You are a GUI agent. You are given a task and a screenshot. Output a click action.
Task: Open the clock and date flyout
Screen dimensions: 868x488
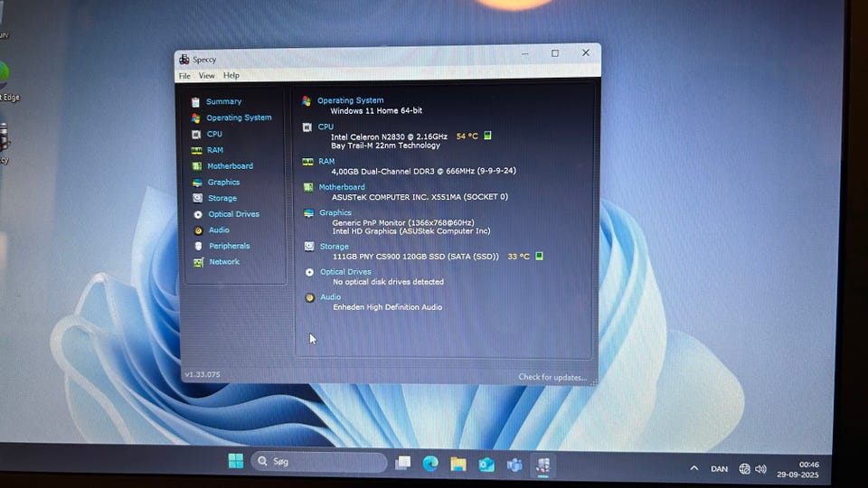coord(797,470)
